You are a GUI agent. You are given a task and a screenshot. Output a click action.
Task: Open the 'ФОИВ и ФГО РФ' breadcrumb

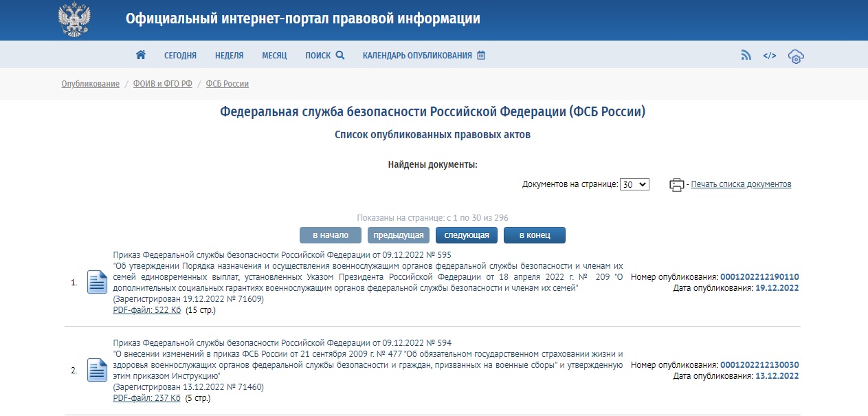pyautogui.click(x=163, y=84)
